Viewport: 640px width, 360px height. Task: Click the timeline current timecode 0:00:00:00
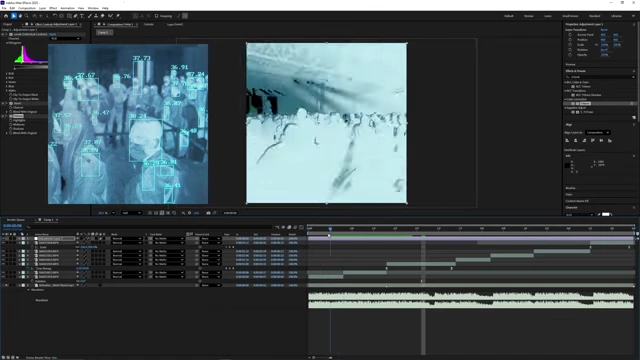pos(12,225)
